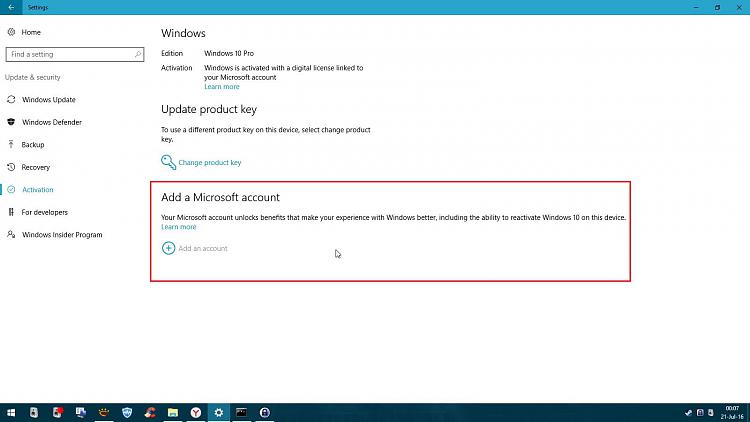Click the Settings gear taskbar icon
The image size is (750, 422).
click(219, 412)
